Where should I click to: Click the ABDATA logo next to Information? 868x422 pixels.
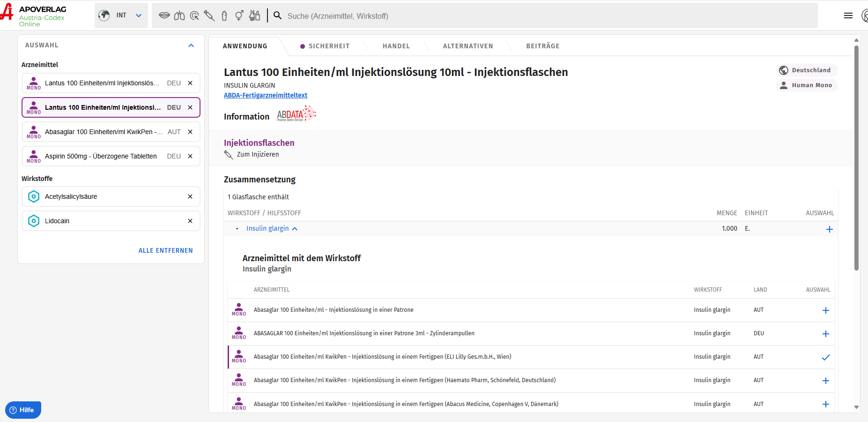point(297,114)
